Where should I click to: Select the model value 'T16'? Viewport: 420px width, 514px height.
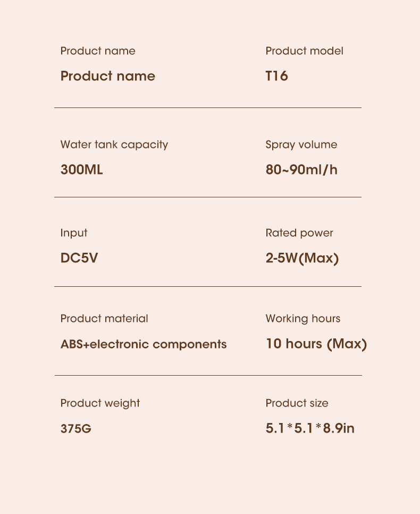pyautogui.click(x=276, y=76)
